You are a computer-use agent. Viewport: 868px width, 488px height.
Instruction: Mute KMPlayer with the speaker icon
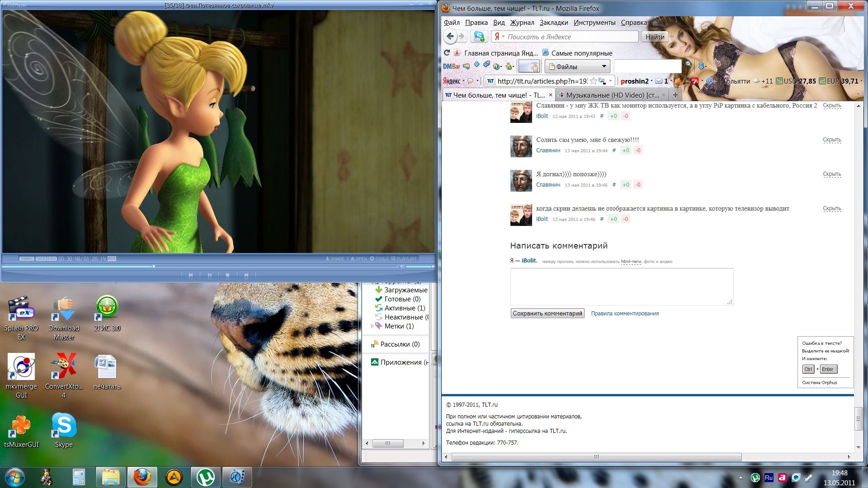[x=401, y=267]
